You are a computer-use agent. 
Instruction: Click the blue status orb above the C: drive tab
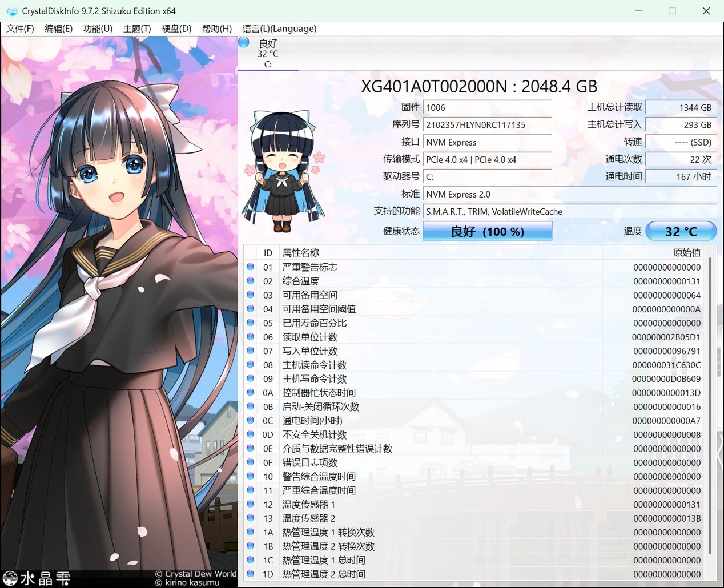(x=244, y=42)
